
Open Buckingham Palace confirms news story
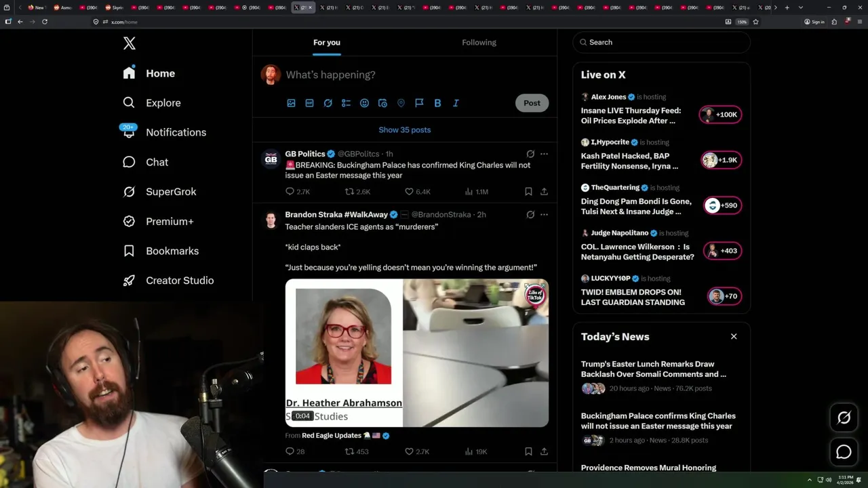(657, 421)
